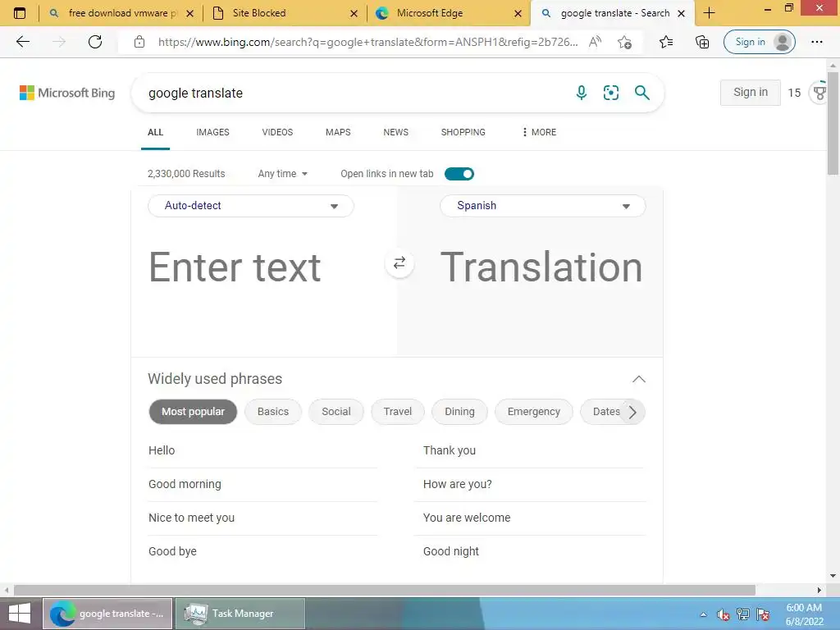
Task: Close the Site Blocked tab
Action: point(354,13)
